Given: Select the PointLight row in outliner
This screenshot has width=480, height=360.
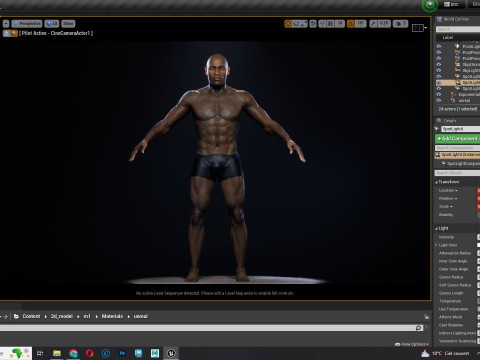Looking at the screenshot, I should [x=458, y=46].
